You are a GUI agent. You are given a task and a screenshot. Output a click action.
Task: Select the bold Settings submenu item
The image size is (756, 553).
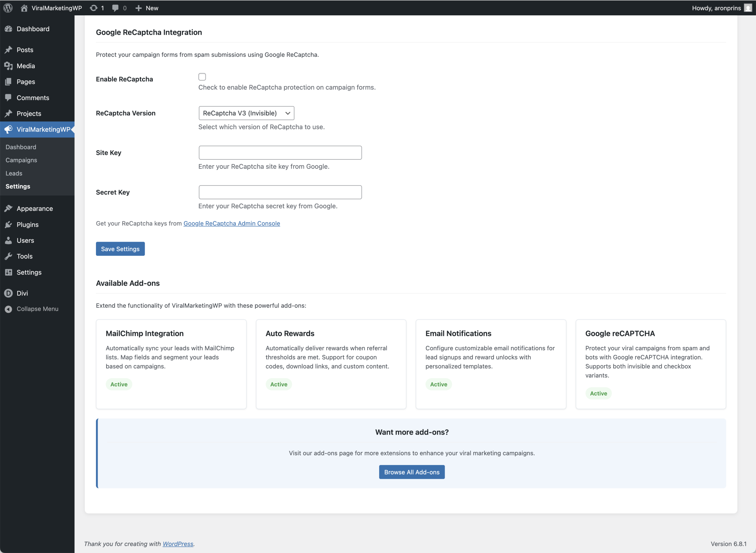[18, 186]
